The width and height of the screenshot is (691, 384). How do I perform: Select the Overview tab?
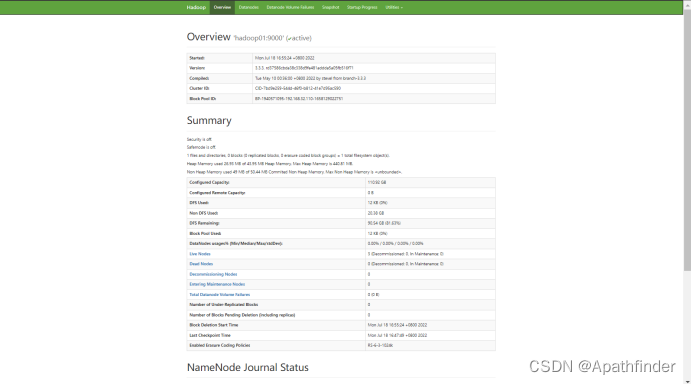click(x=222, y=7)
